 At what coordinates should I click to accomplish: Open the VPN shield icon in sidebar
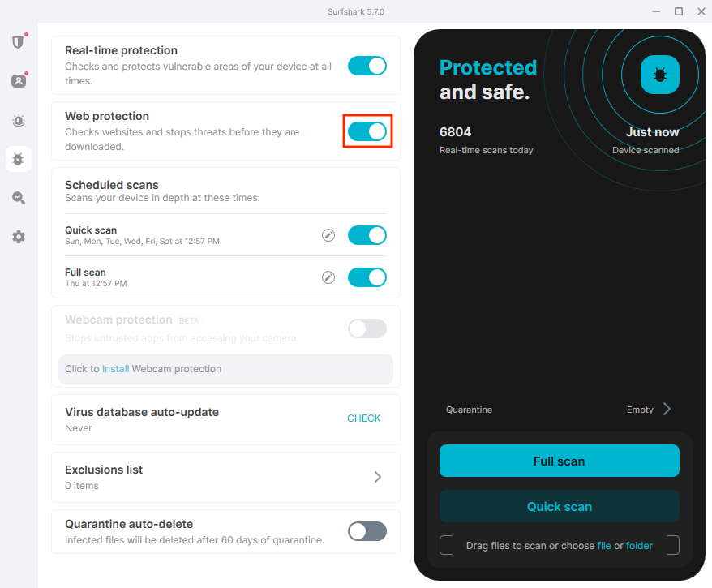(x=18, y=42)
